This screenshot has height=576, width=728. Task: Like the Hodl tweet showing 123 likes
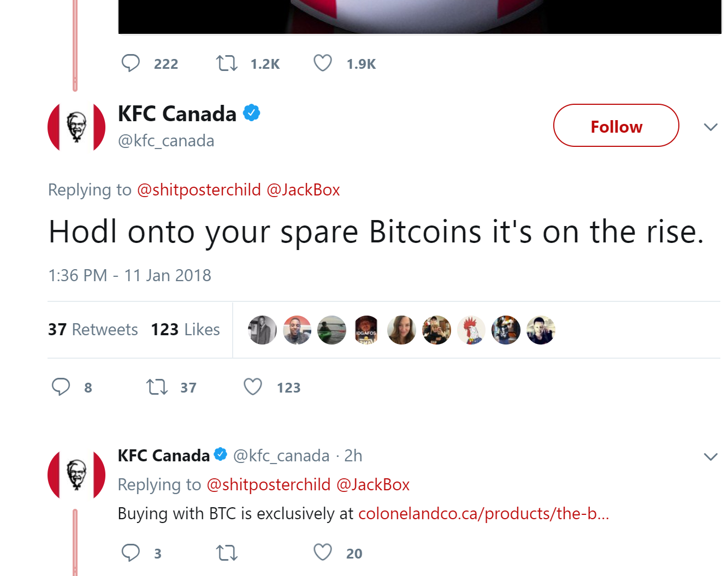253,387
